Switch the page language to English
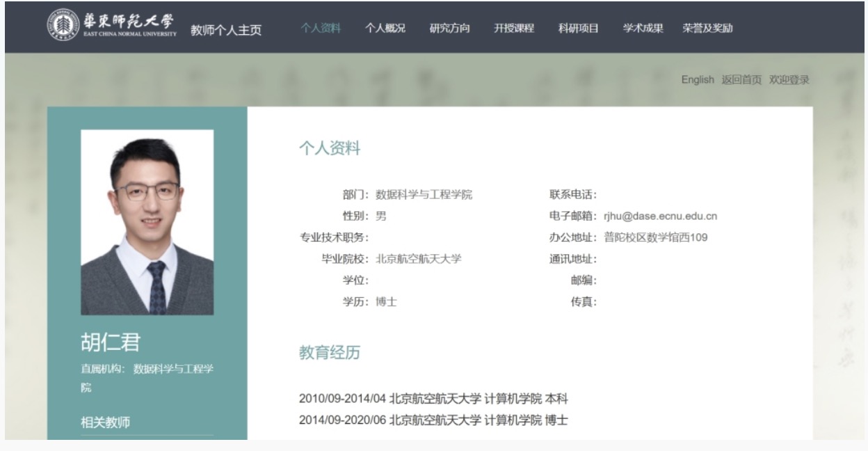Image resolution: width=868 pixels, height=451 pixels. point(697,80)
